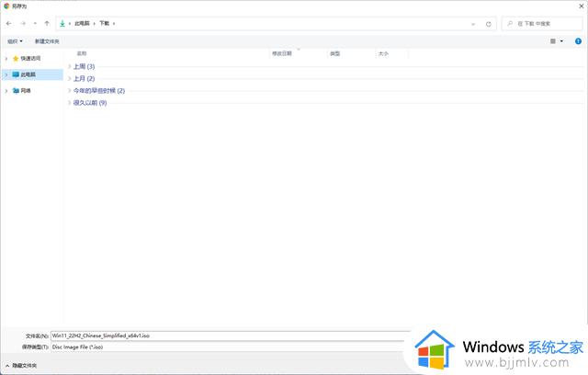Select 此电脑 in the sidebar

click(x=28, y=74)
